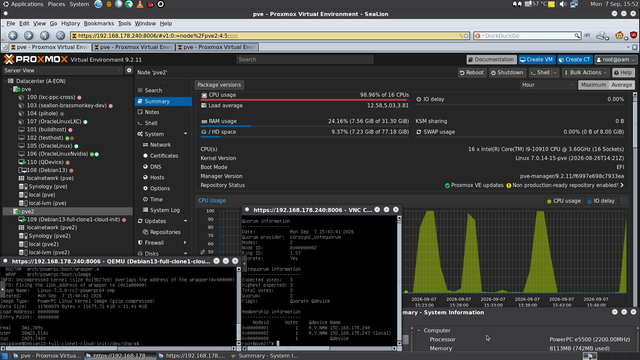Click the monkey extension icon in browser toolbar
Viewport: 640px width, 360px height.
click(620, 36)
